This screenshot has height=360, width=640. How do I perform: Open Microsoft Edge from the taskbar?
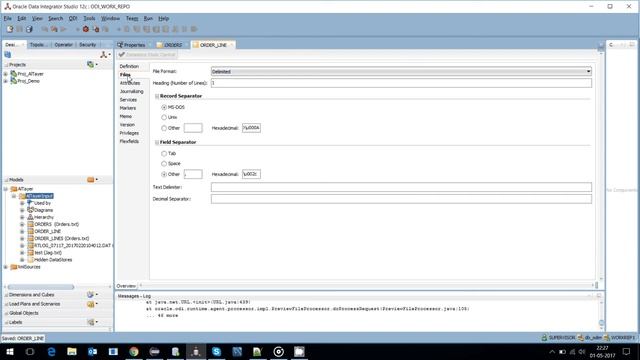51,351
